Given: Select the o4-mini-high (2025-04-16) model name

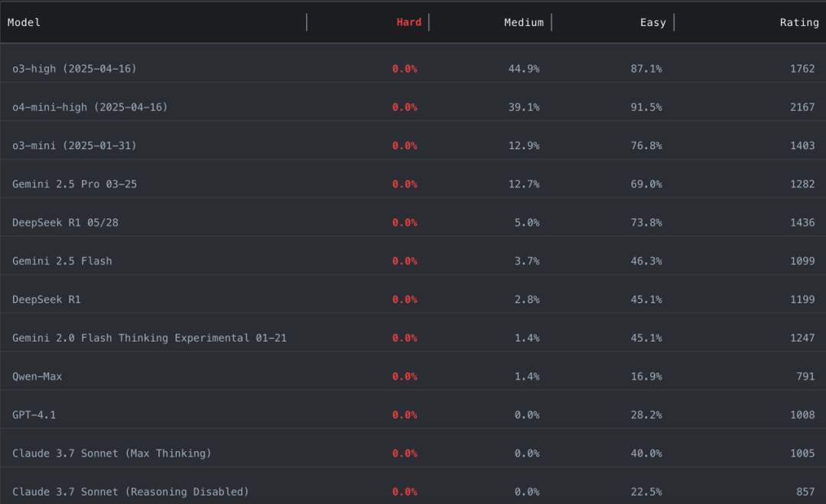Looking at the screenshot, I should 89,107.
